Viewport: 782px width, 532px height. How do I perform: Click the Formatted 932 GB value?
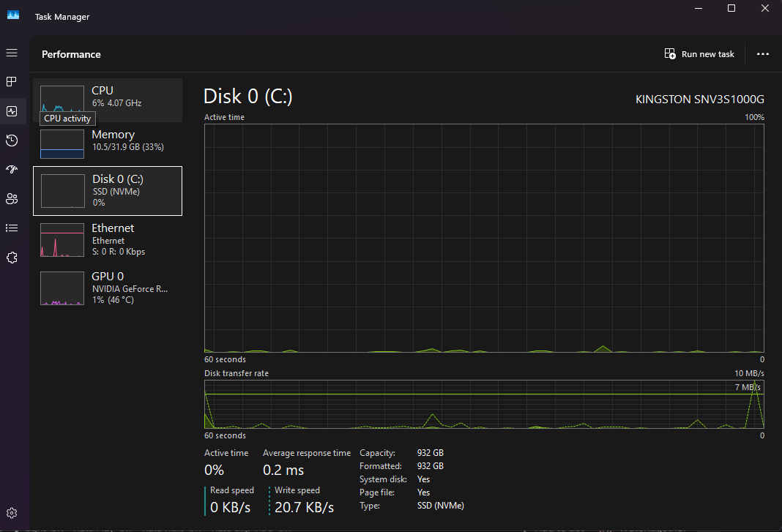point(431,465)
